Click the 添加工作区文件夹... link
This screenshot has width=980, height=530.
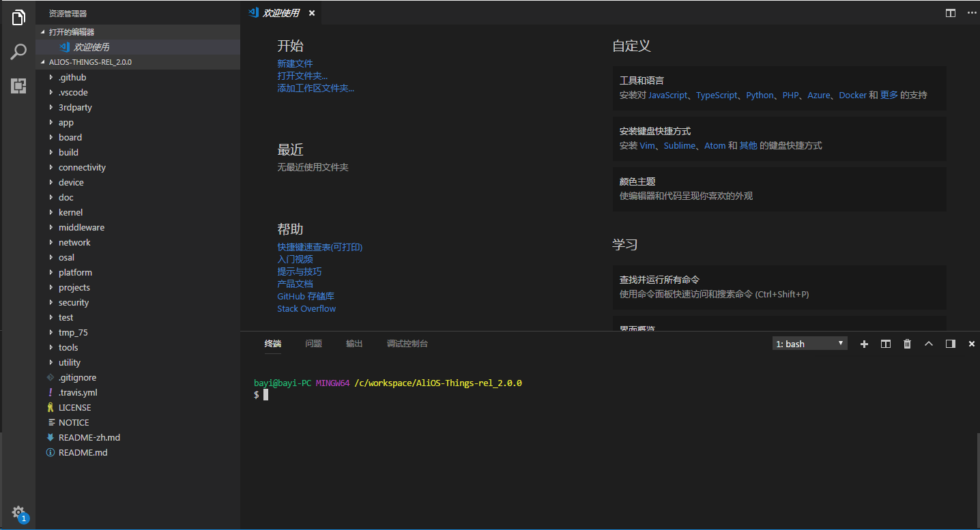tap(316, 88)
